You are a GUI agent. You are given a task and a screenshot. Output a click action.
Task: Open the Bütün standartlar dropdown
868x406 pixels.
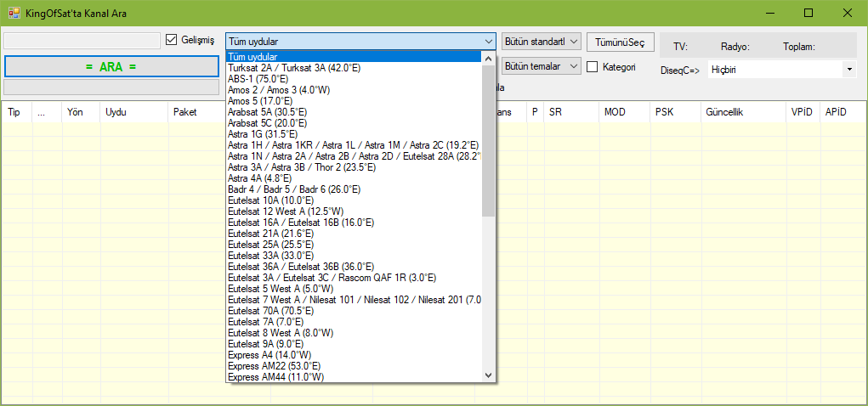(x=541, y=41)
